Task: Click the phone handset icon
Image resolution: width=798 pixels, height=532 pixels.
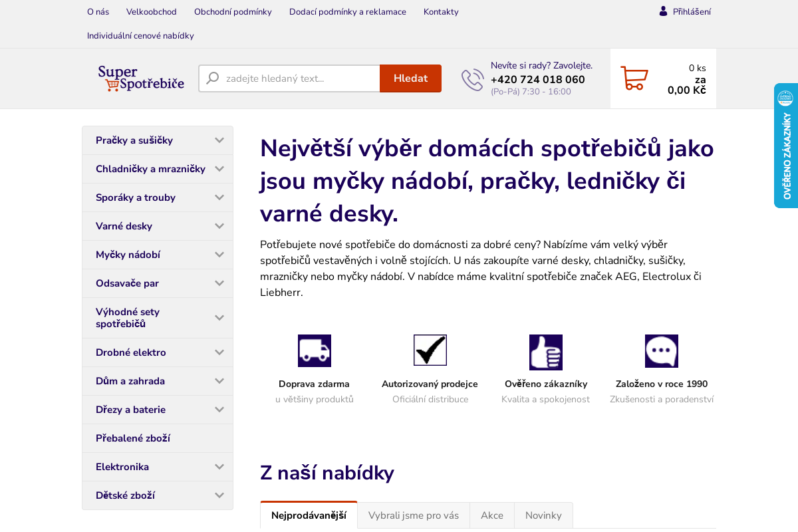Action: click(472, 78)
